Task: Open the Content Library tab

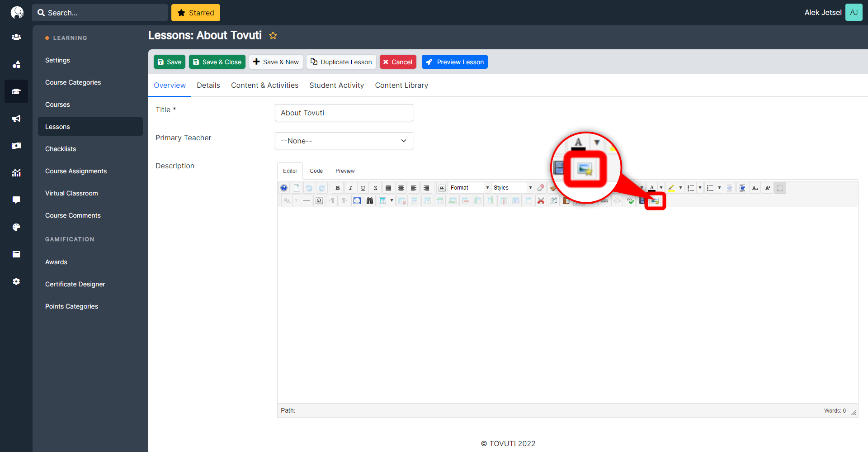Action: [x=401, y=85]
